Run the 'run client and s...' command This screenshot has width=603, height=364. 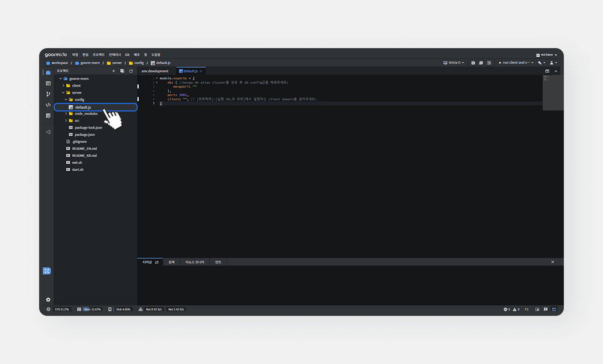pyautogui.click(x=515, y=63)
